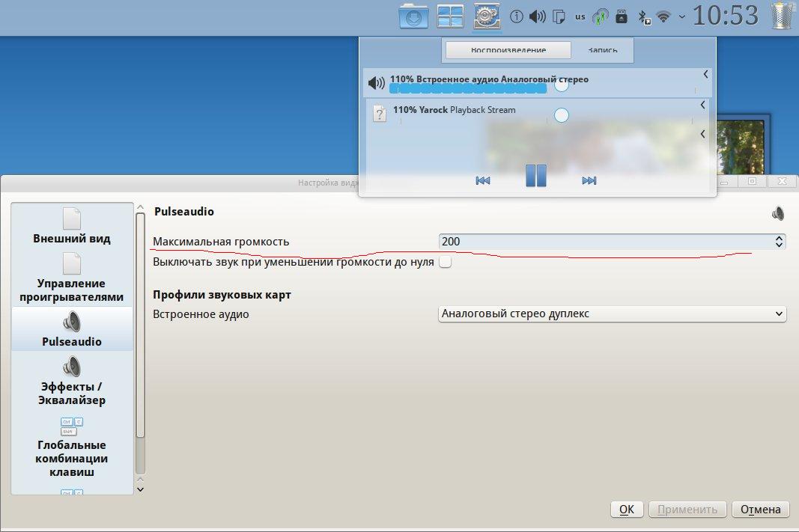The image size is (799, 532).
Task: Skip to next track
Action: (589, 181)
